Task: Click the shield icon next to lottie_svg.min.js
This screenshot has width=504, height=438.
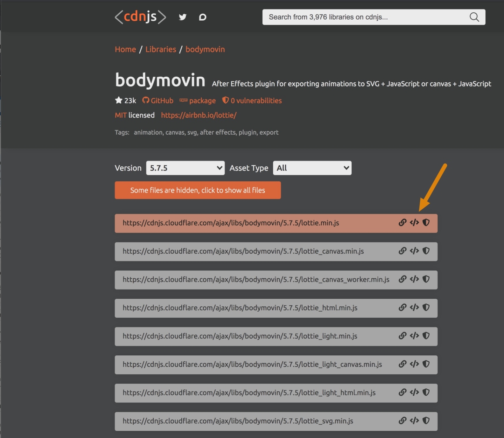Action: click(426, 421)
